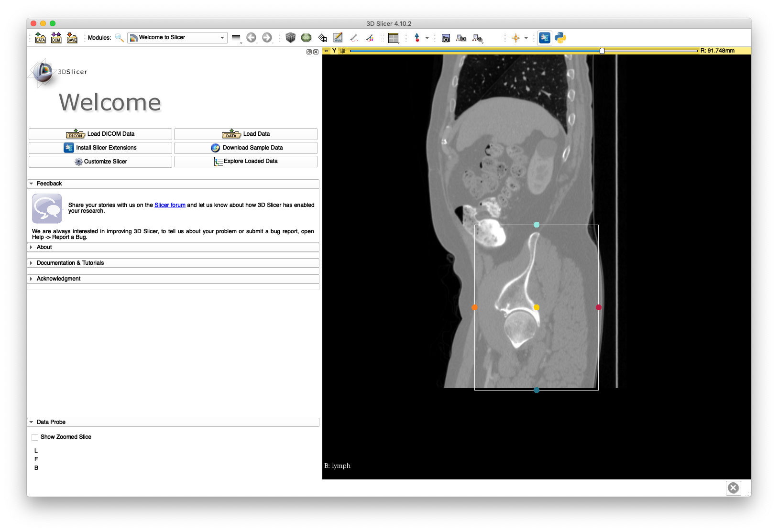Screen dimensions: 778x532
Task: Click the Load DICOM Data button
Action: click(x=100, y=134)
